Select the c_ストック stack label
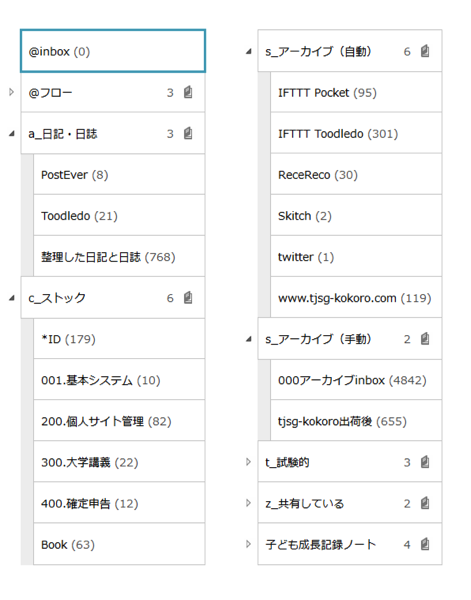The image size is (471, 600). click(57, 298)
